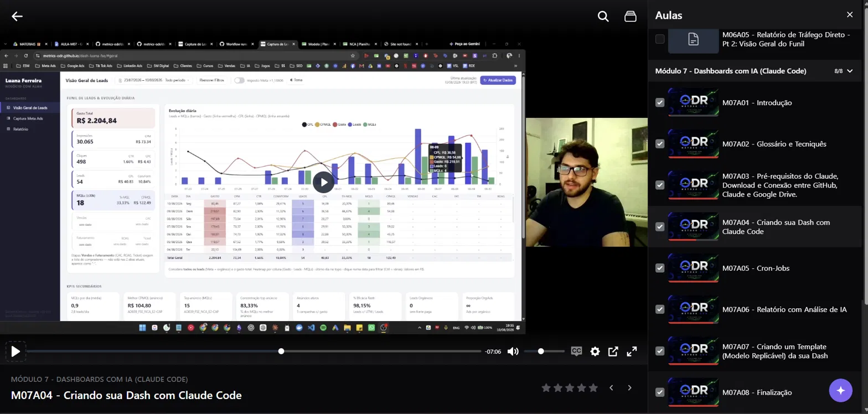Image resolution: width=868 pixels, height=414 pixels.
Task: Open the 'Todo período' dropdown in the video
Action: tap(178, 80)
